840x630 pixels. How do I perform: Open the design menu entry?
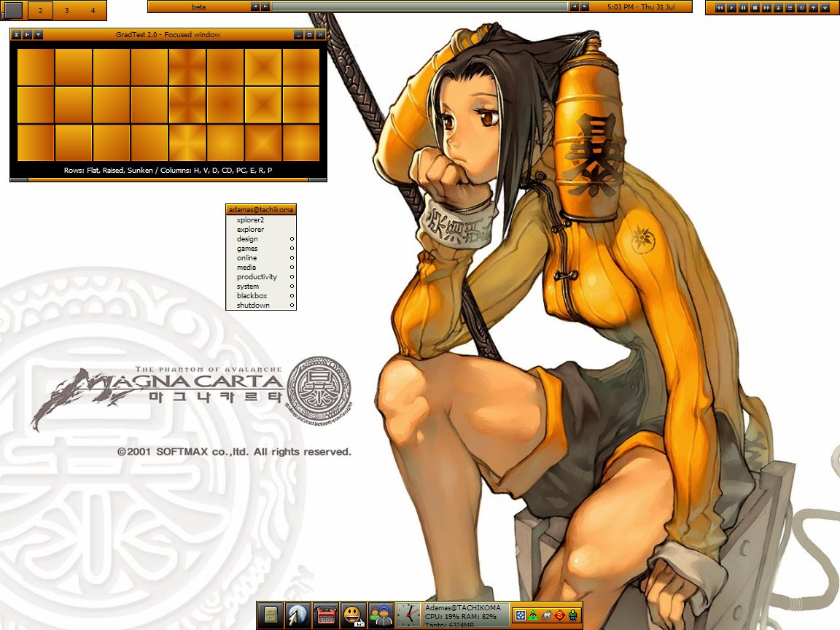tap(261, 239)
